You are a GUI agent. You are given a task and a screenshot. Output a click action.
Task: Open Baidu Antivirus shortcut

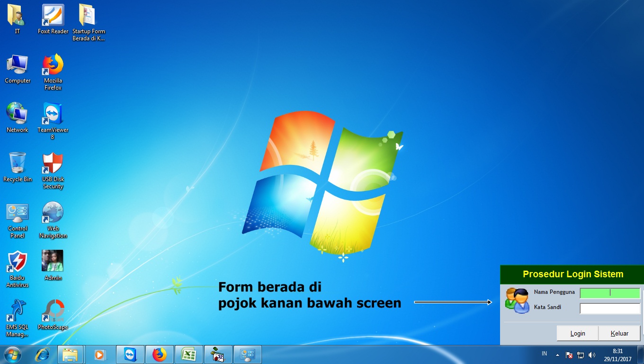point(18,269)
